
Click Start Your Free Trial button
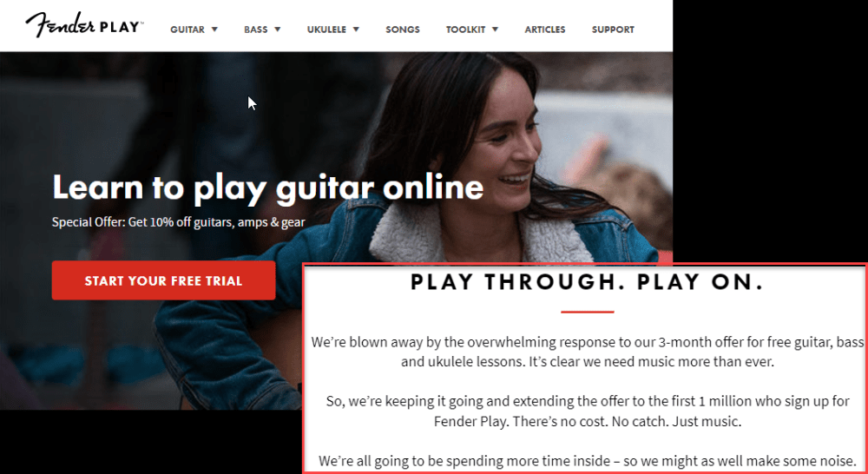click(163, 280)
